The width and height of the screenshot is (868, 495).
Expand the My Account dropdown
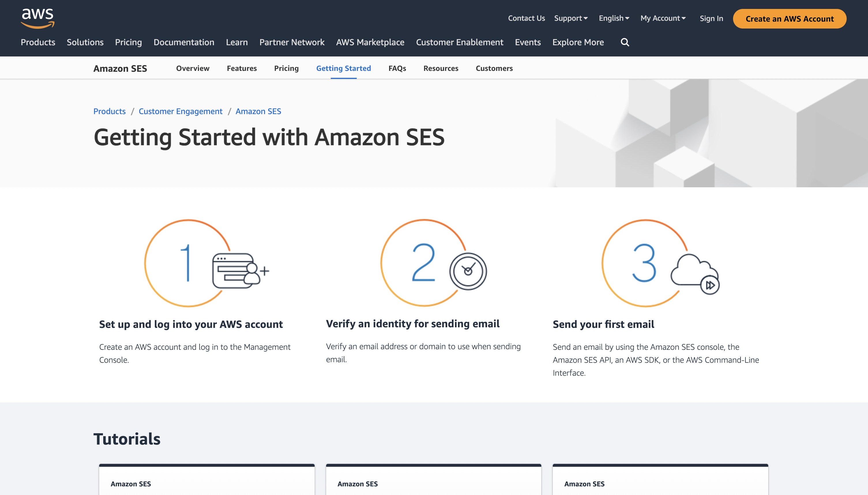662,18
